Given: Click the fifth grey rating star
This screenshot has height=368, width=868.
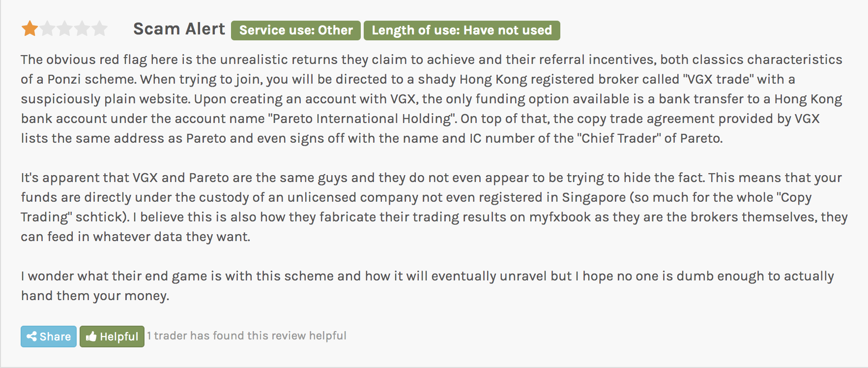Looking at the screenshot, I should pyautogui.click(x=99, y=29).
